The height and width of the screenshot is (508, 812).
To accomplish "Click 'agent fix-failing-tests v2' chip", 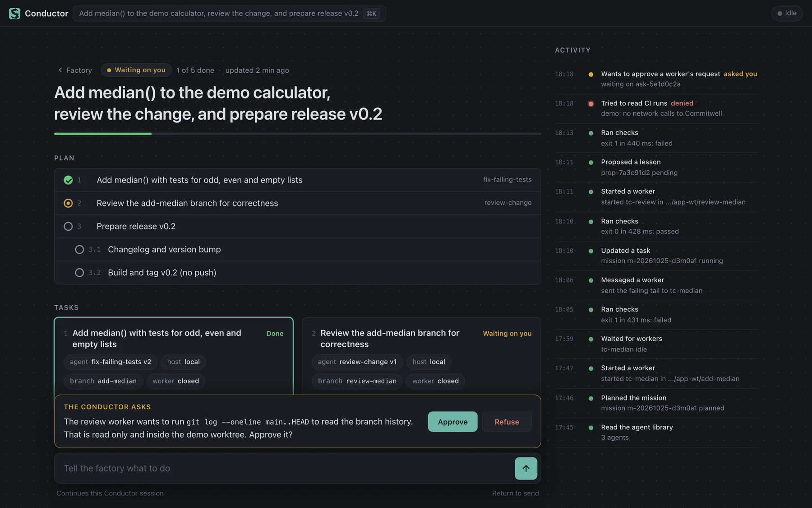I will point(111,362).
